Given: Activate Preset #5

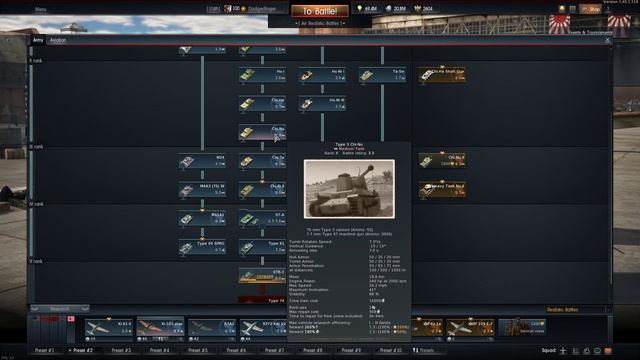Looking at the screenshot, I should (198, 350).
